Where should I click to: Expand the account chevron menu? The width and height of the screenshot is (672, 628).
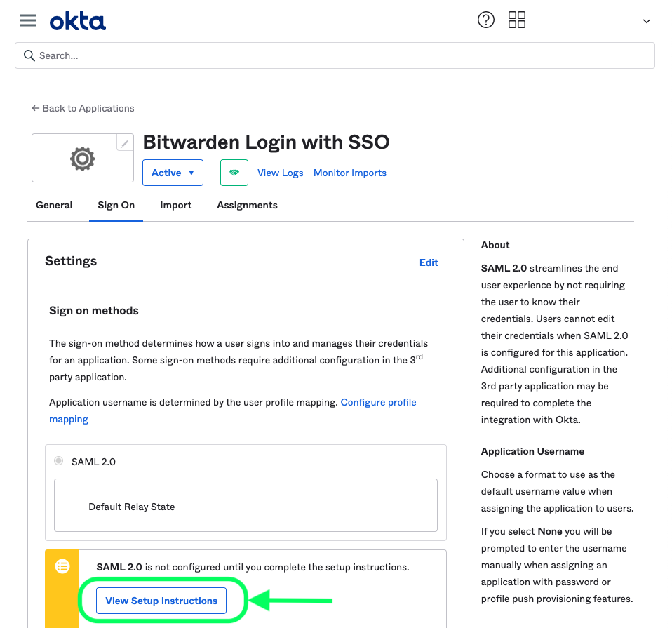pos(647,21)
